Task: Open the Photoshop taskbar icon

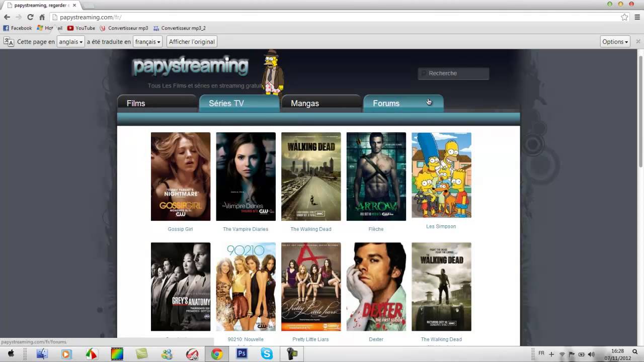Action: (x=242, y=354)
